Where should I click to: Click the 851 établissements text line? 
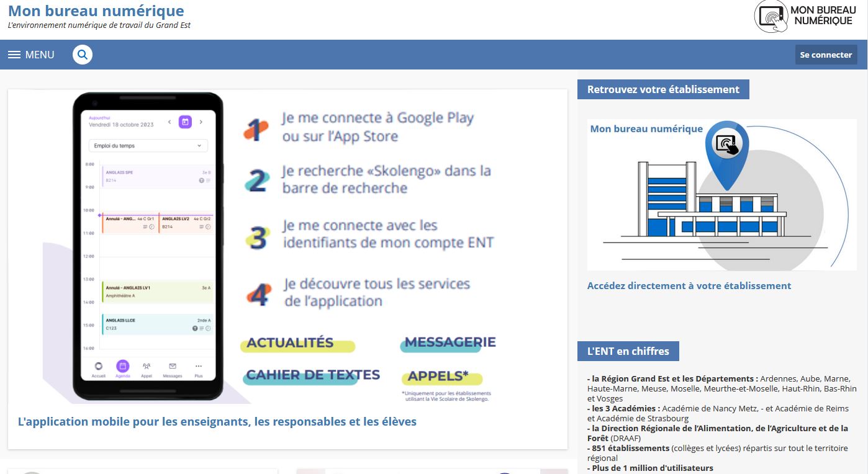719,453
